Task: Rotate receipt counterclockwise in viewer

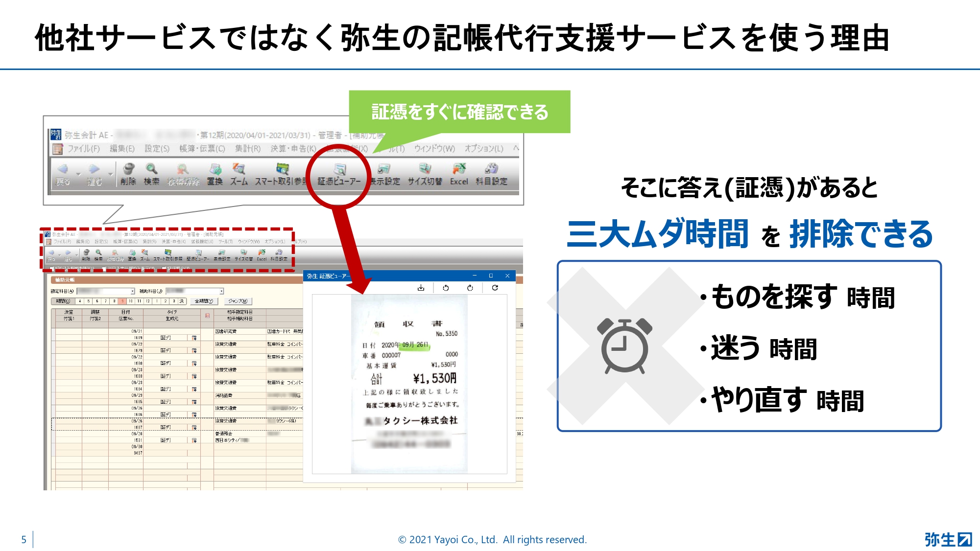Action: tap(446, 288)
